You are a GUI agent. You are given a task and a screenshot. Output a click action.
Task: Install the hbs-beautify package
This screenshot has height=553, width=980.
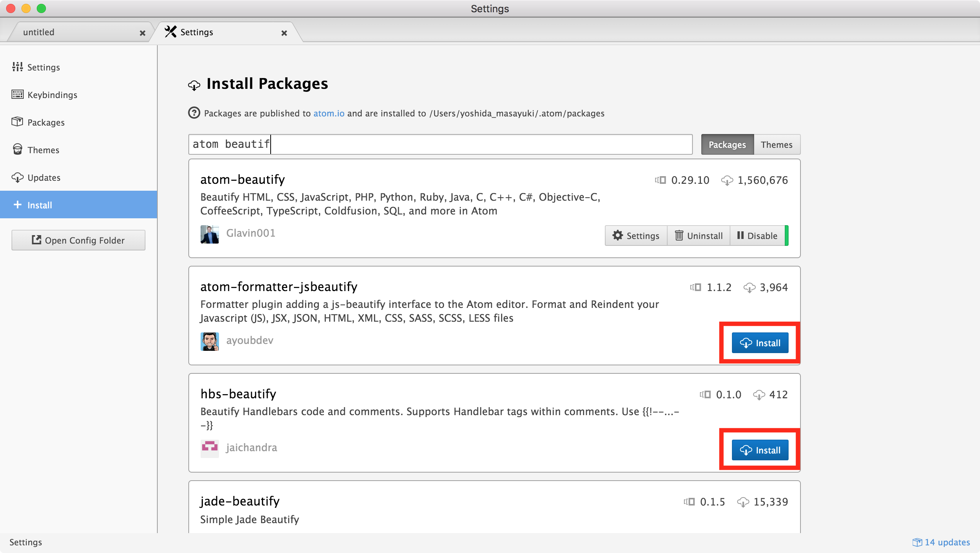pos(760,450)
